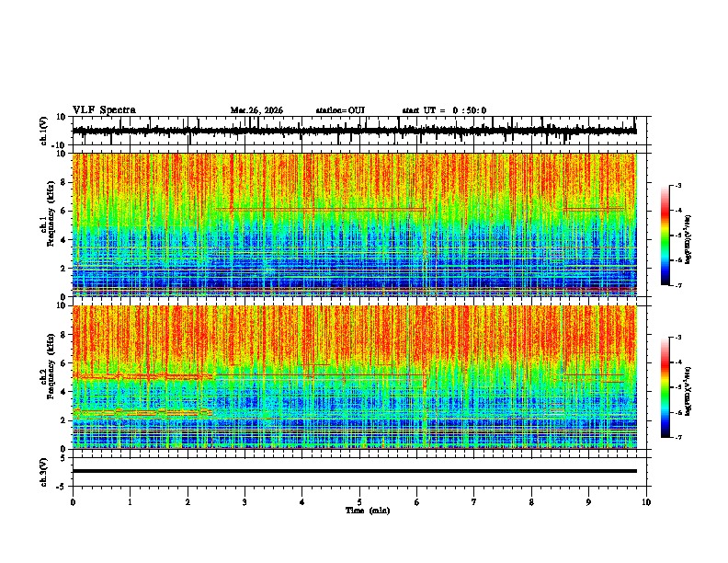Click the "-7" label on ch.2 color bar

[678, 437]
